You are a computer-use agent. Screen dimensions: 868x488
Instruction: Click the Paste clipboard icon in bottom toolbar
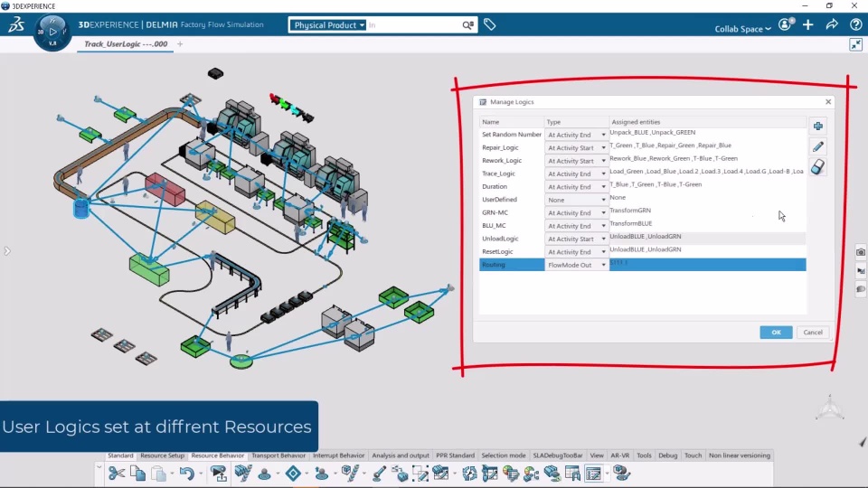click(x=159, y=474)
